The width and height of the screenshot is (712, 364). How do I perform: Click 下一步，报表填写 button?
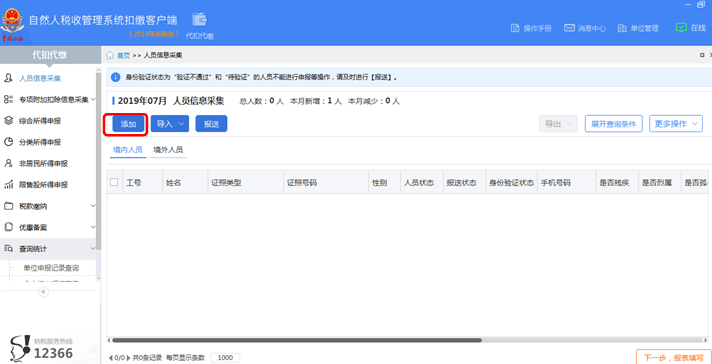click(674, 357)
